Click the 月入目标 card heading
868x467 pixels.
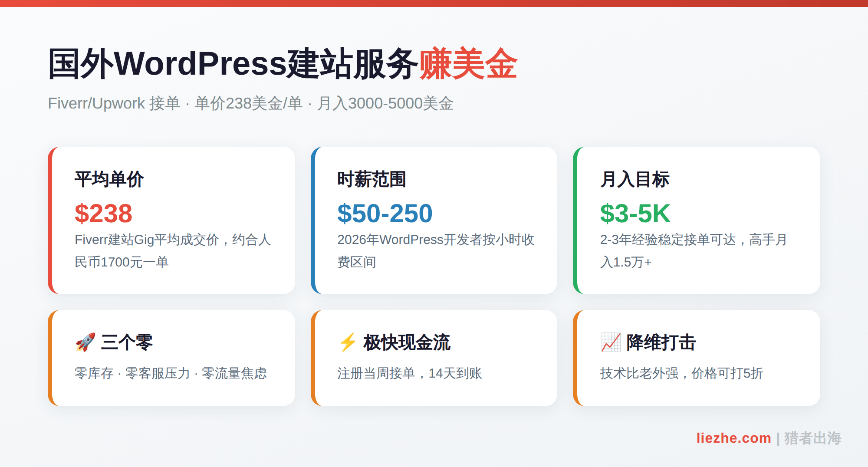(635, 179)
